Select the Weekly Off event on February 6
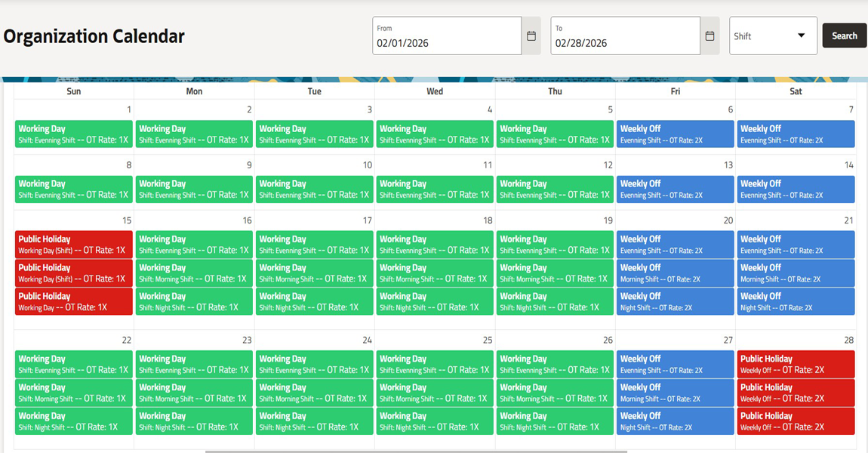Viewport: 868px width, 453px height. [x=675, y=134]
